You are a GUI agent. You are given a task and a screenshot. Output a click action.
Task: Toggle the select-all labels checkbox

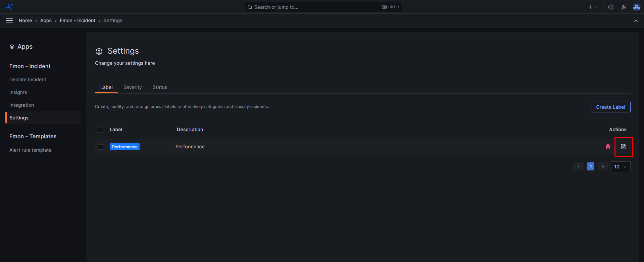point(100,129)
